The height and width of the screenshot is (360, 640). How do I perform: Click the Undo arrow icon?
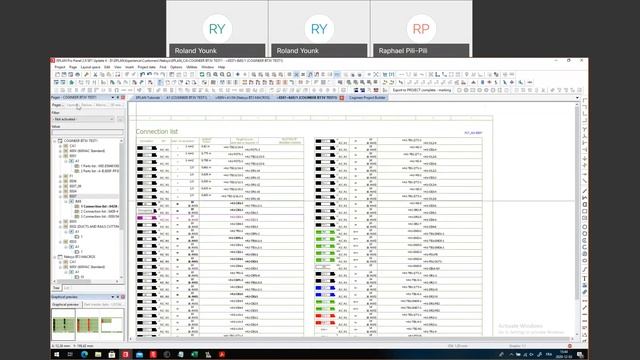(x=142, y=75)
